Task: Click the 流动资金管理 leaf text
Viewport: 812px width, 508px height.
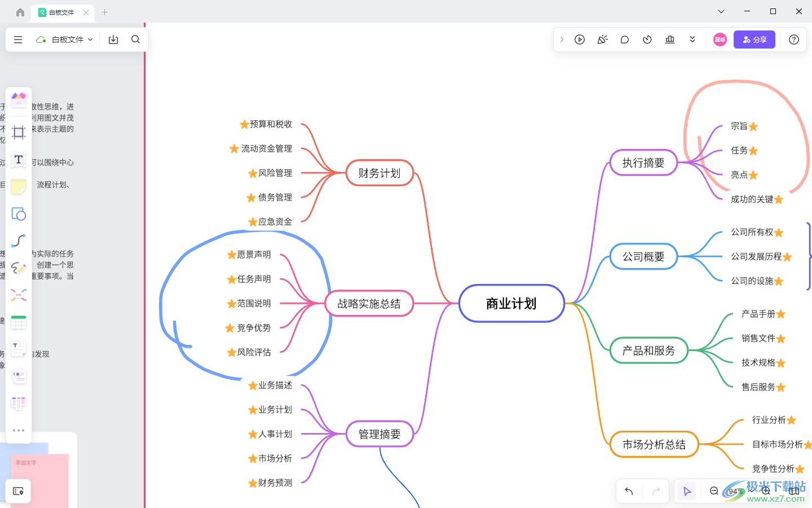Action: (x=267, y=148)
